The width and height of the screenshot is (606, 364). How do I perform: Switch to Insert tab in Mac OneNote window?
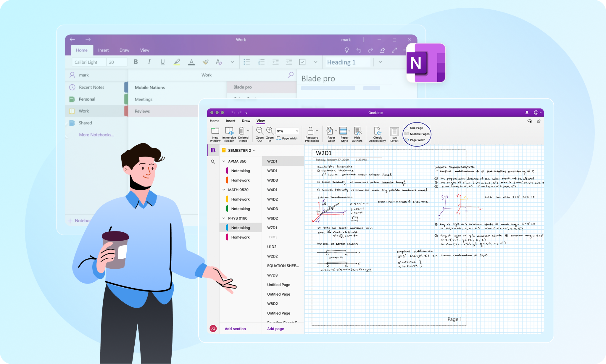click(231, 121)
